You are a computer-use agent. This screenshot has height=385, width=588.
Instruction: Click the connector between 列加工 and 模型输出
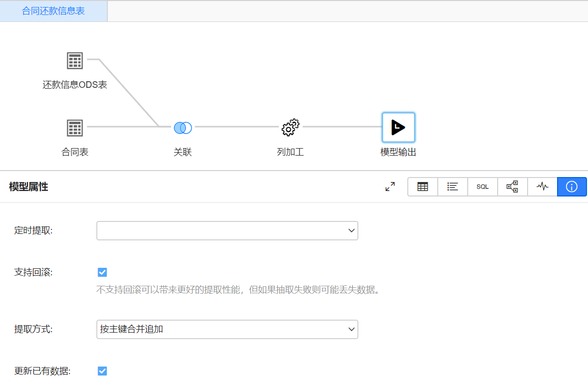point(342,127)
